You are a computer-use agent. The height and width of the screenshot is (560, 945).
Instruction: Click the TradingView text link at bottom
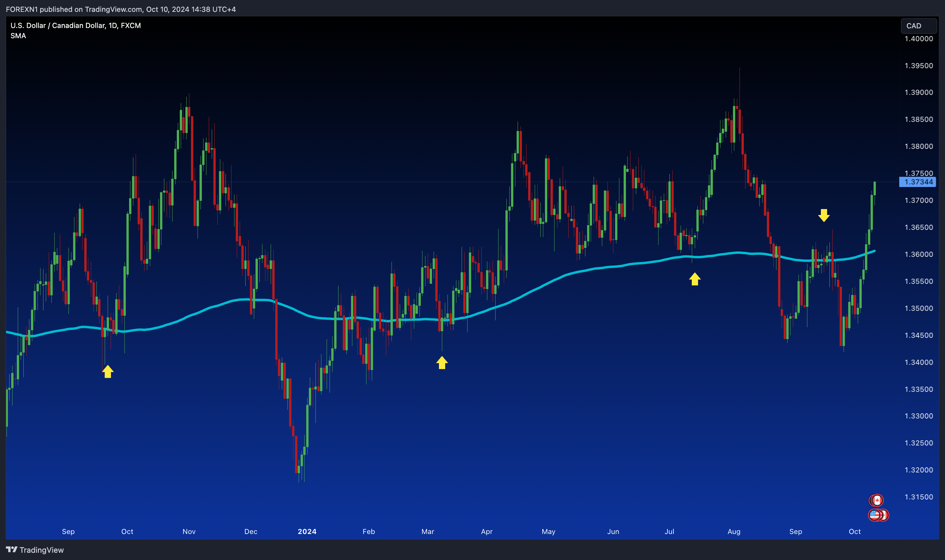41,550
